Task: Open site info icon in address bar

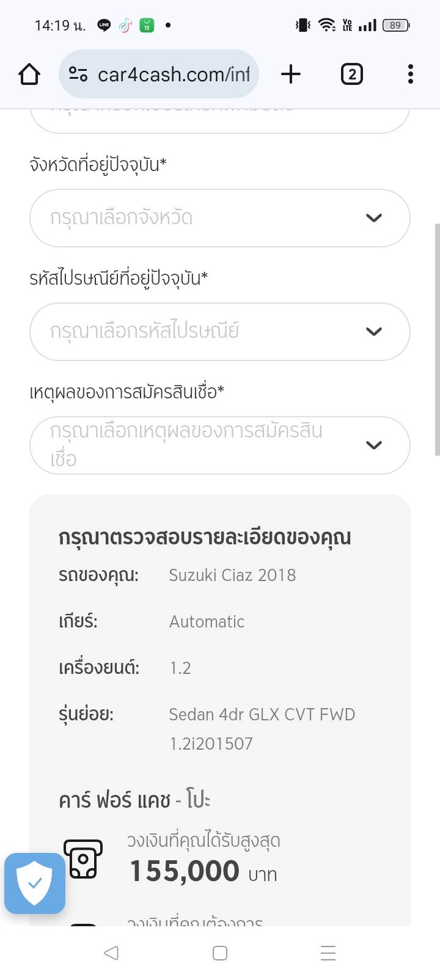Action: point(78,75)
